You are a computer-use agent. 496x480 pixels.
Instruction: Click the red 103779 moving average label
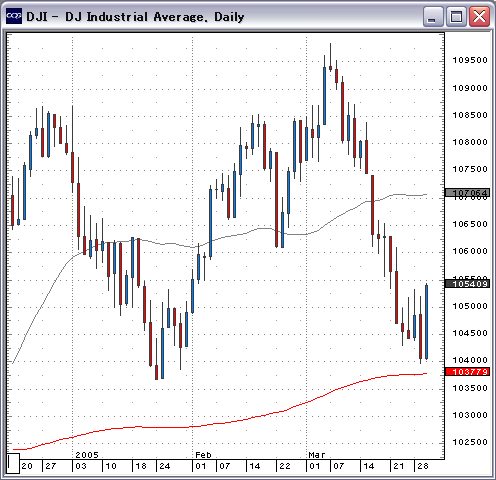click(x=467, y=371)
